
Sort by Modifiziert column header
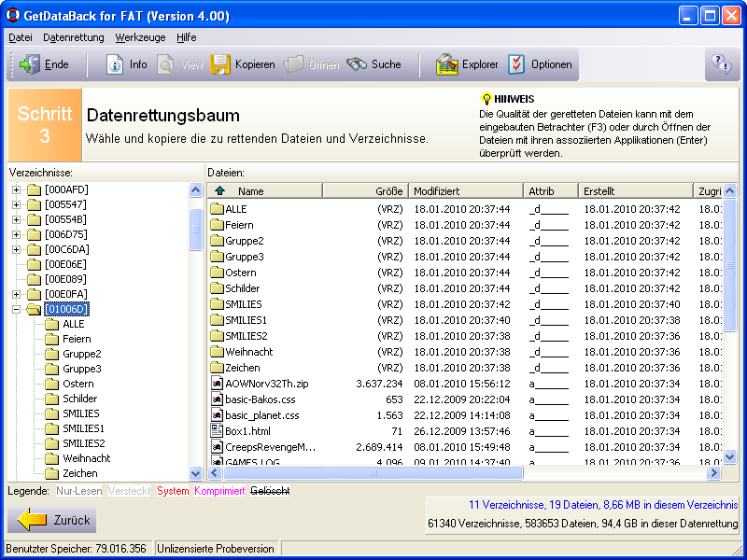(x=466, y=191)
